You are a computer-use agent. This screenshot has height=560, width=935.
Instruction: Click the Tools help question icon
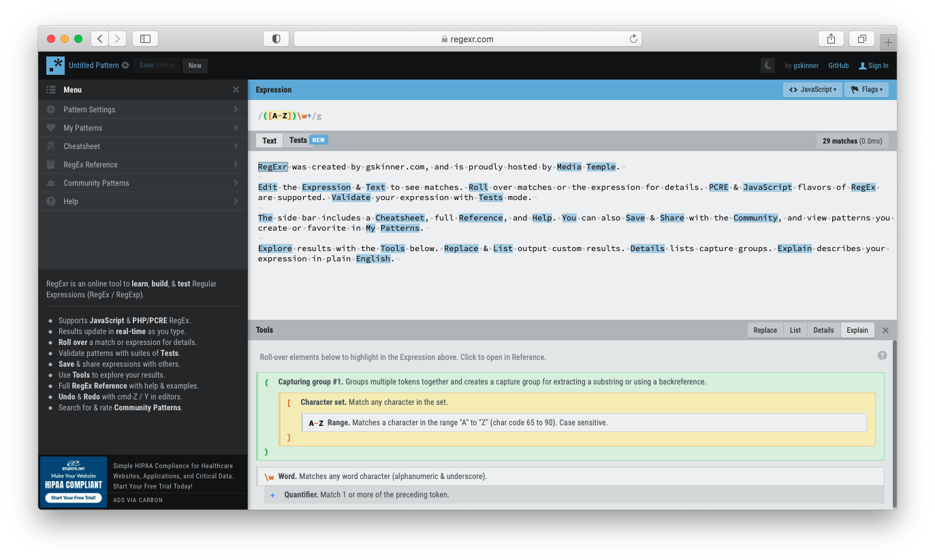pos(883,356)
